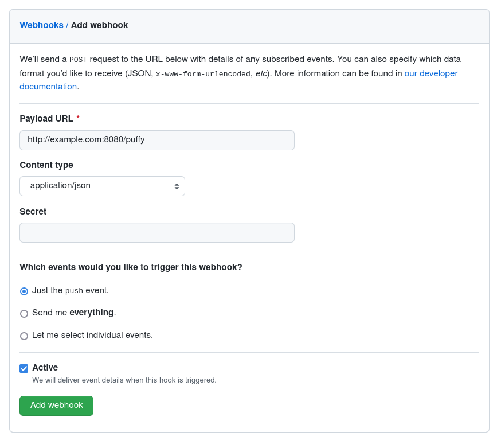
Task: Open the Content type dropdown
Action: point(102,186)
